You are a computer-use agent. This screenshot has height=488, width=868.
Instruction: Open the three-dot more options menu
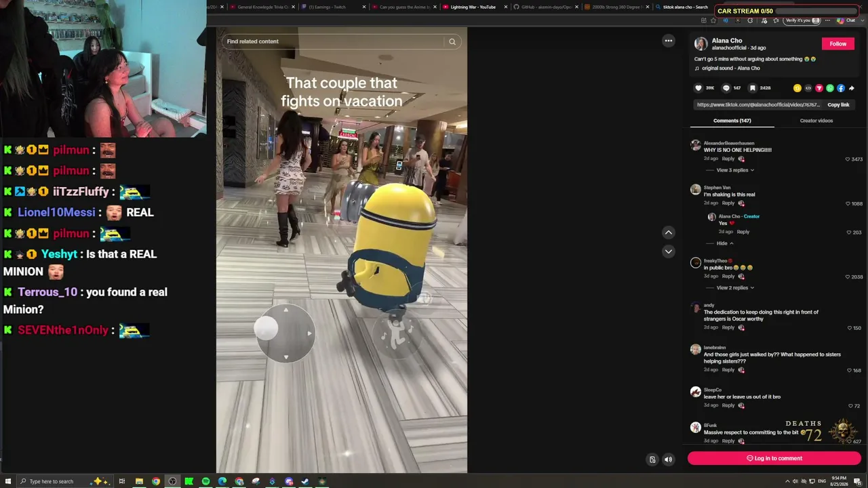669,41
